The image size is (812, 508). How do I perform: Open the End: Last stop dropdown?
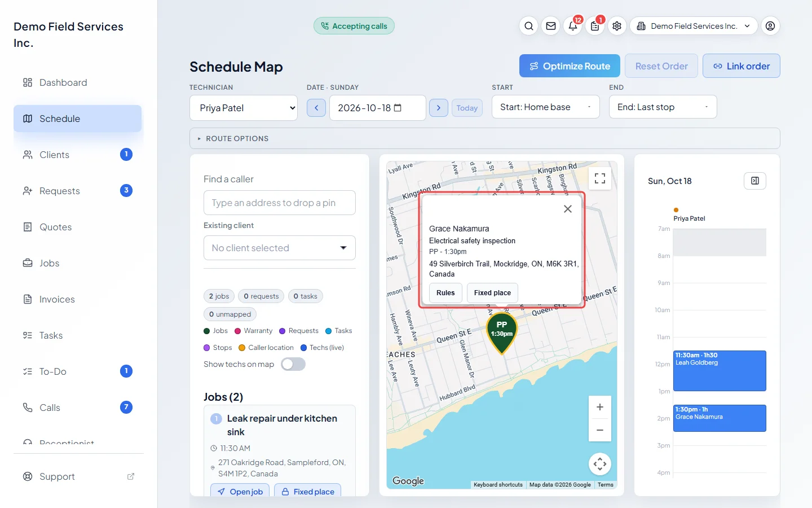click(x=663, y=107)
